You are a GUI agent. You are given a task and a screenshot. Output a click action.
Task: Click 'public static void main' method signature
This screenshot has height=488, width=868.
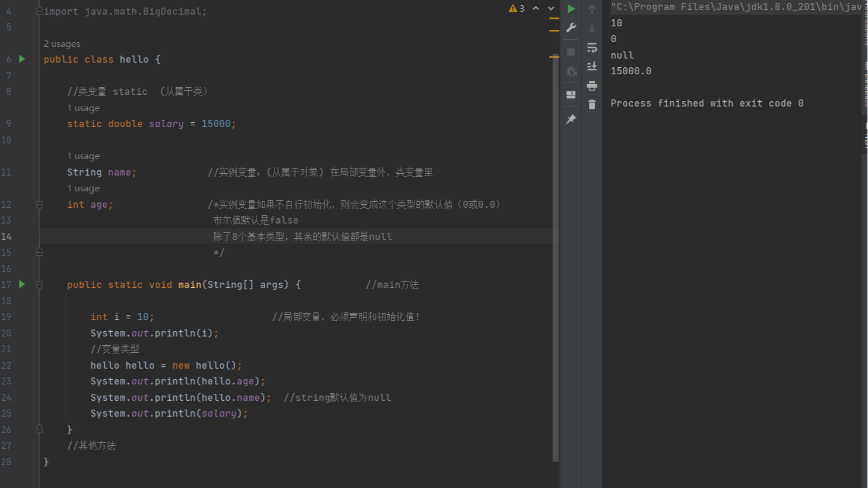pyautogui.click(x=184, y=284)
